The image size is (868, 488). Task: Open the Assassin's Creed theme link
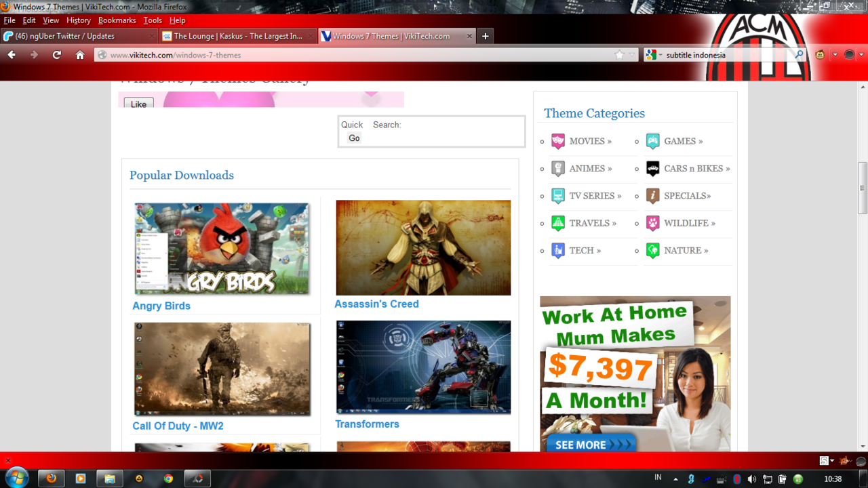click(376, 304)
